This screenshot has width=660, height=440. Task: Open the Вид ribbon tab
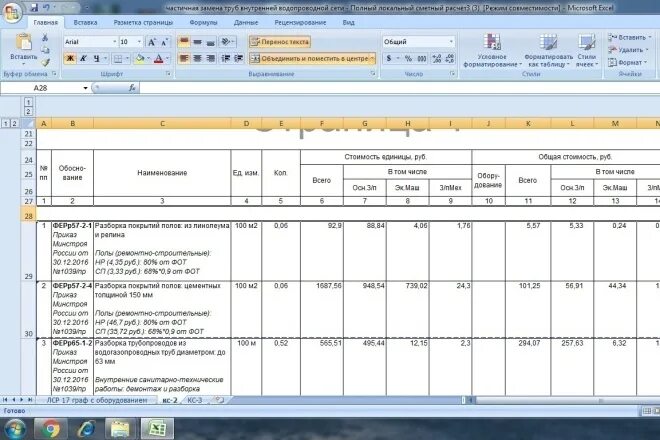click(349, 23)
